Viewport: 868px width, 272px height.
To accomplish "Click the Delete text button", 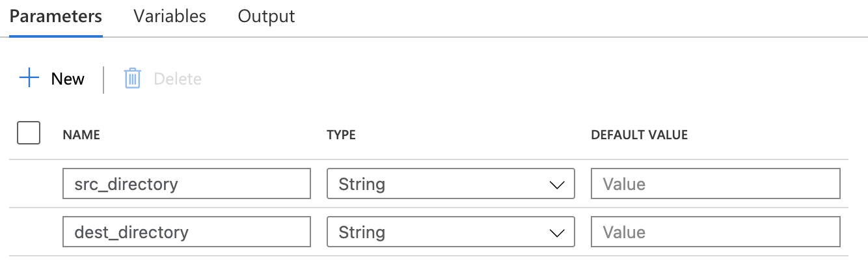I will point(178,79).
